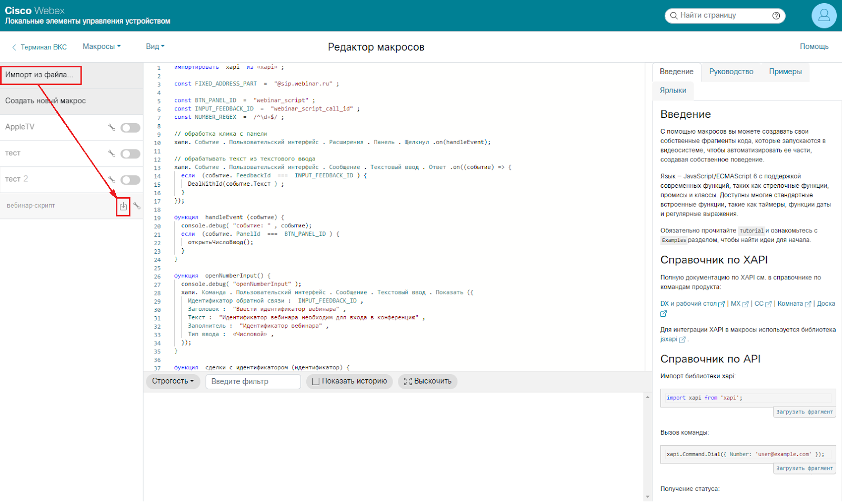The height and width of the screenshot is (504, 842).
Task: Enable the тест macro toggle
Action: point(130,154)
